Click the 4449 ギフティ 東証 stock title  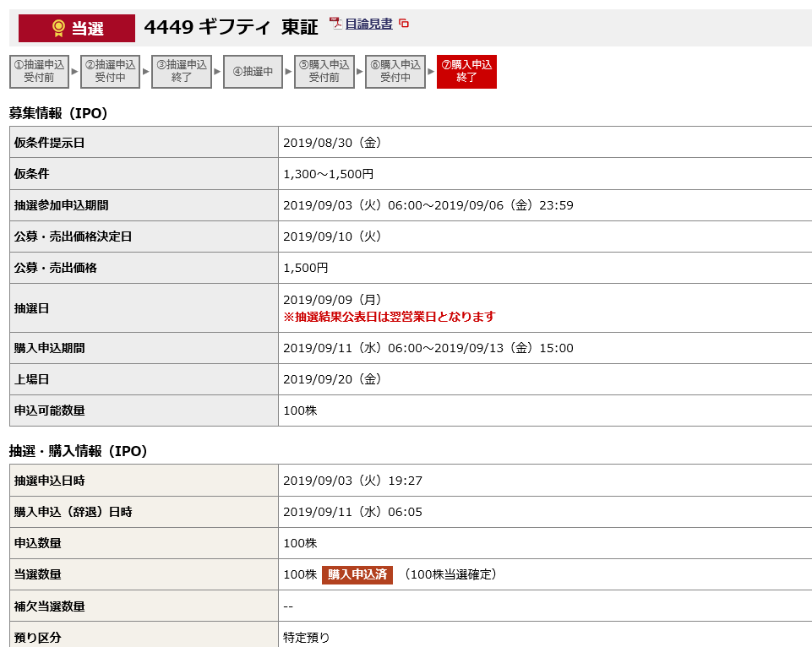pos(231,28)
